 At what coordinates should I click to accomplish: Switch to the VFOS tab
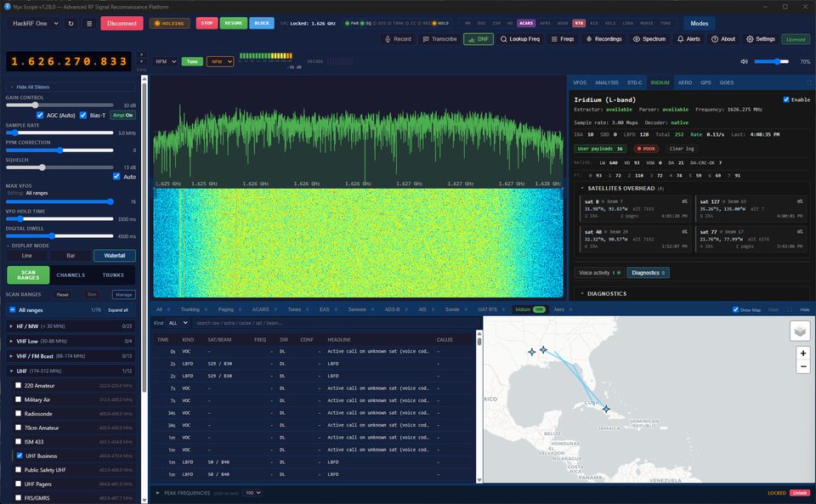point(579,82)
